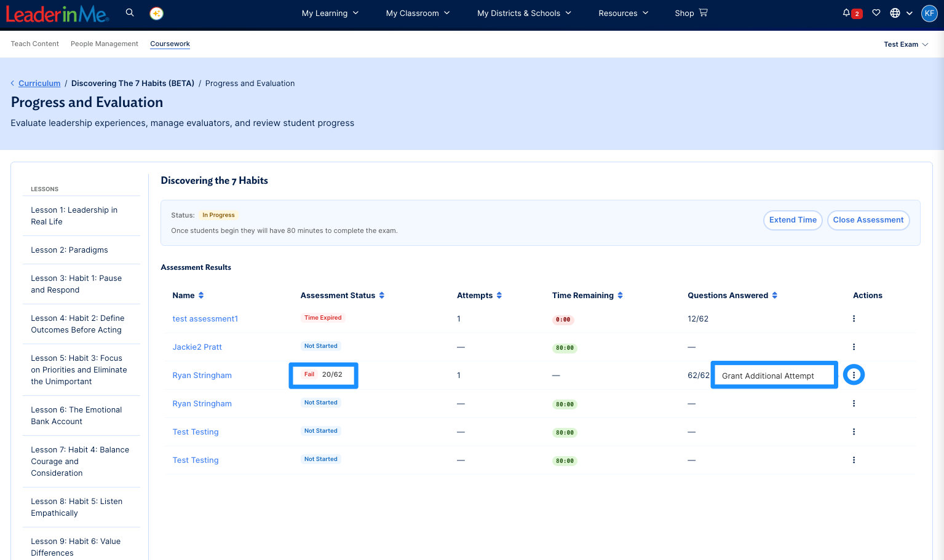Open actions menu for test assessment1
The width and height of the screenshot is (944, 560).
click(854, 318)
